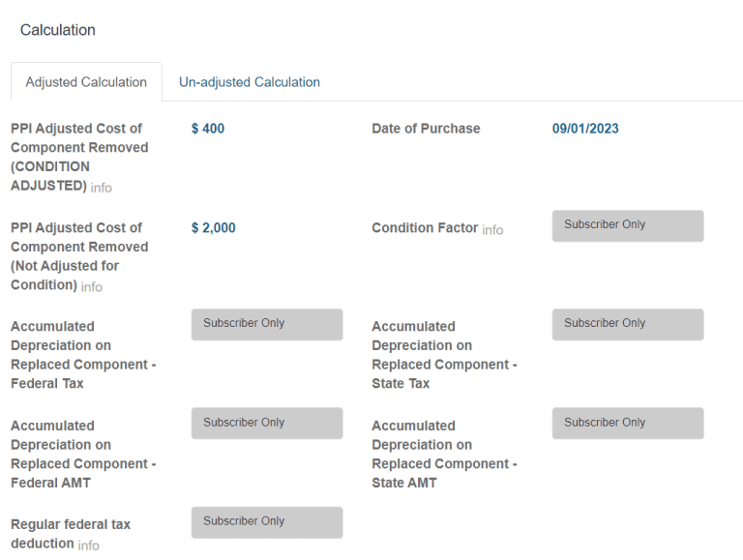Image resolution: width=743 pixels, height=560 pixels.
Task: Select the Calculation section heading
Action: pos(58,30)
